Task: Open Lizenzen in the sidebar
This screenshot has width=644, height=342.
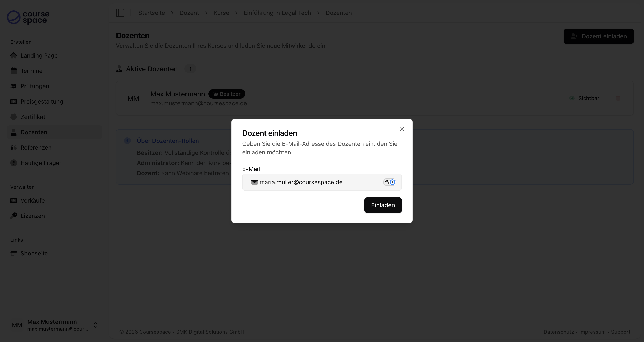Action: click(33, 216)
